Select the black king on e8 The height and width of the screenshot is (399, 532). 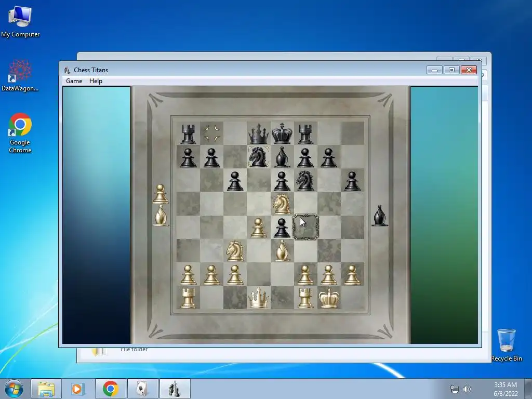[x=282, y=134]
